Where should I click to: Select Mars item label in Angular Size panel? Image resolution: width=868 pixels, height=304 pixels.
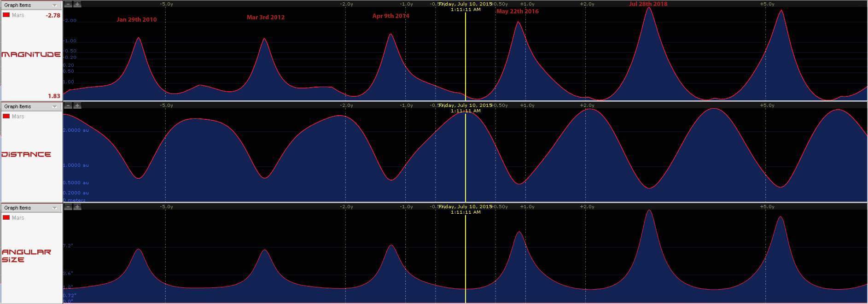(x=18, y=218)
